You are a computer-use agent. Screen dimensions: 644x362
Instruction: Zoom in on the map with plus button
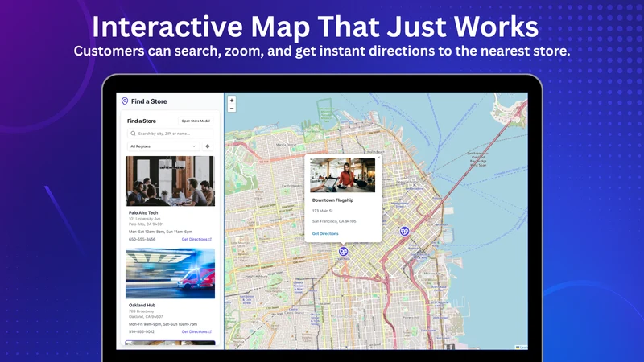pyautogui.click(x=232, y=100)
